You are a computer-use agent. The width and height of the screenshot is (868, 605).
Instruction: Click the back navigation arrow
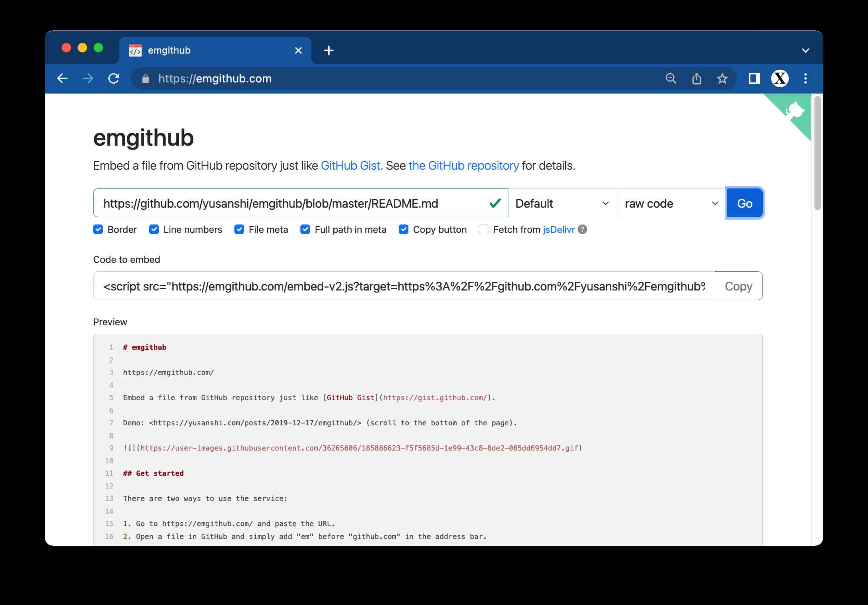click(63, 78)
